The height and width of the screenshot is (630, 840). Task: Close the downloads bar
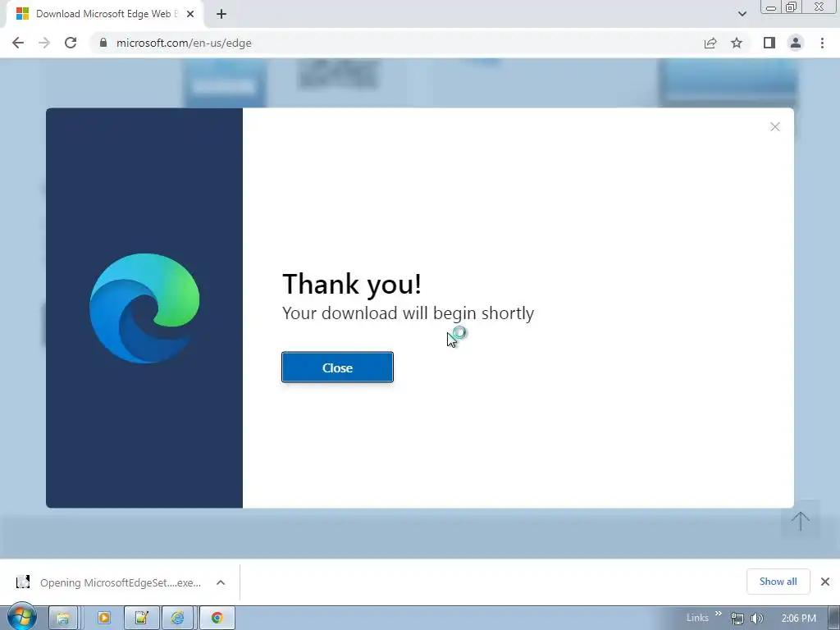[x=825, y=582]
